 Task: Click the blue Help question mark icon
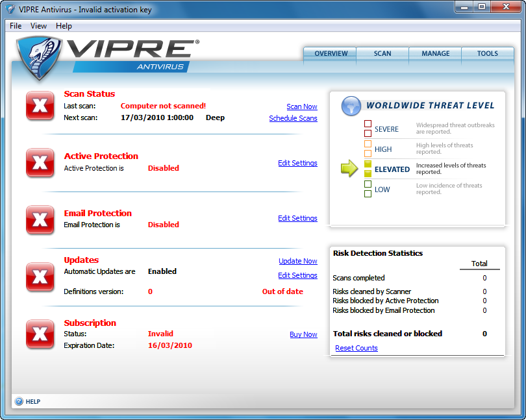pos(19,401)
